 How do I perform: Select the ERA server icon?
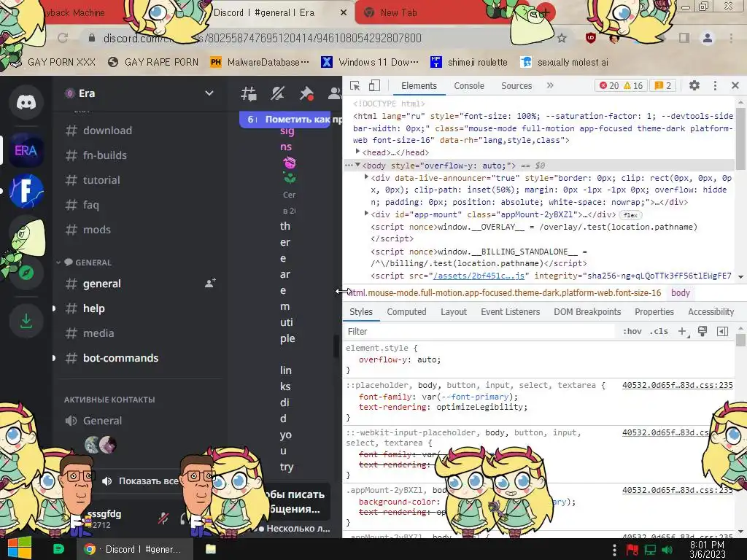click(26, 151)
